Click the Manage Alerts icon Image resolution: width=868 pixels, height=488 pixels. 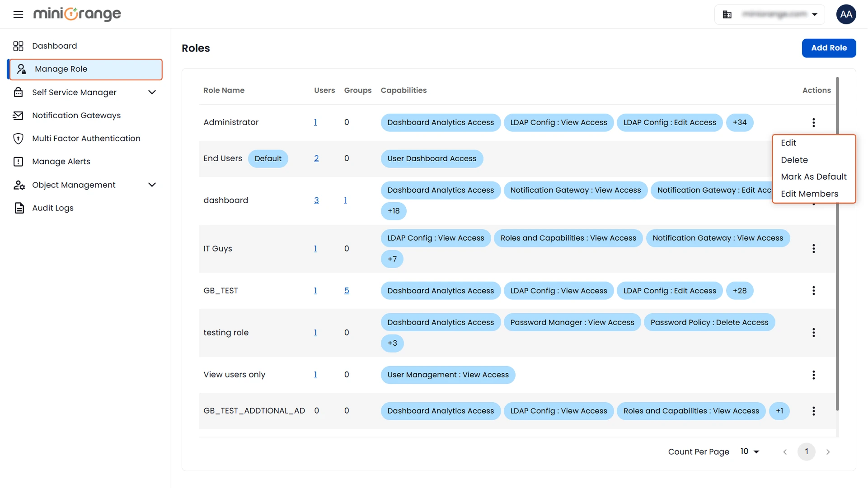click(x=18, y=162)
